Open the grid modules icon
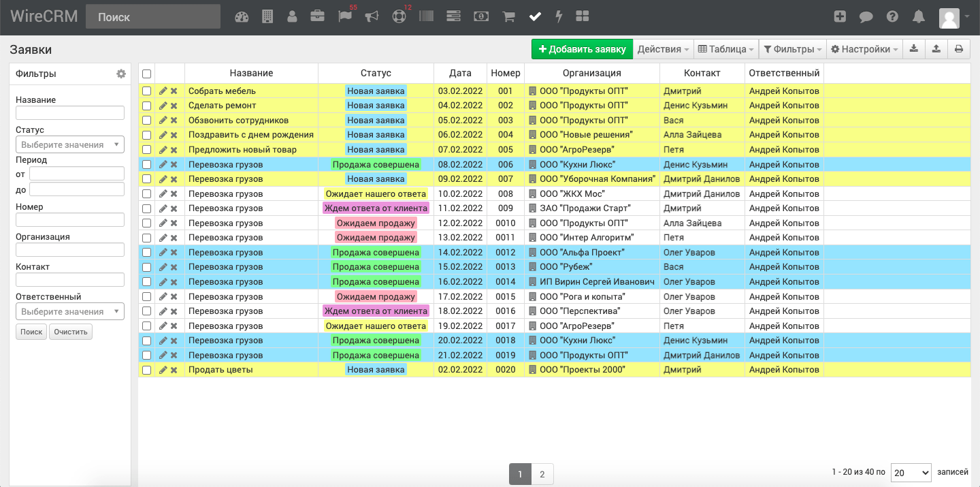This screenshot has width=980, height=487. (582, 17)
